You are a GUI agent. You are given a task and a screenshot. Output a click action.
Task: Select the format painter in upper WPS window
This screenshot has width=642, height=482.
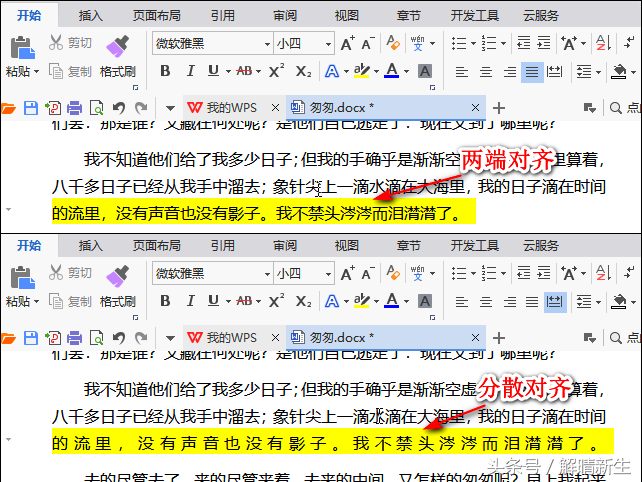(x=117, y=47)
